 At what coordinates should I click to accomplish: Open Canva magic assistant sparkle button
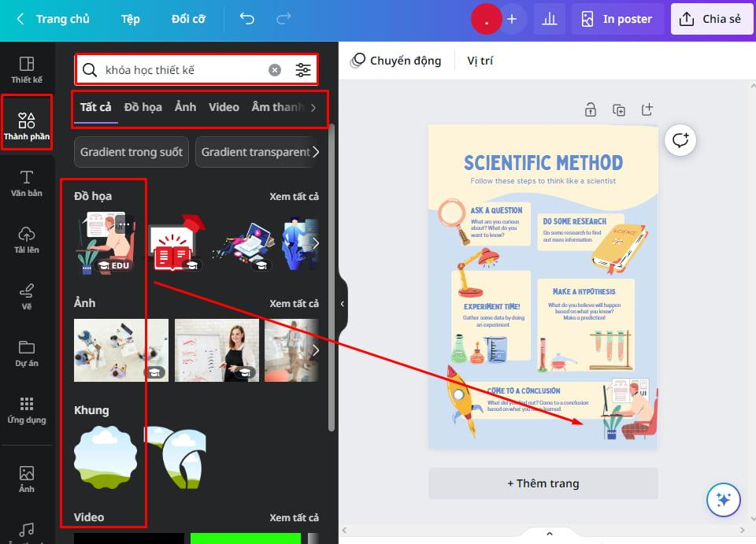click(723, 500)
